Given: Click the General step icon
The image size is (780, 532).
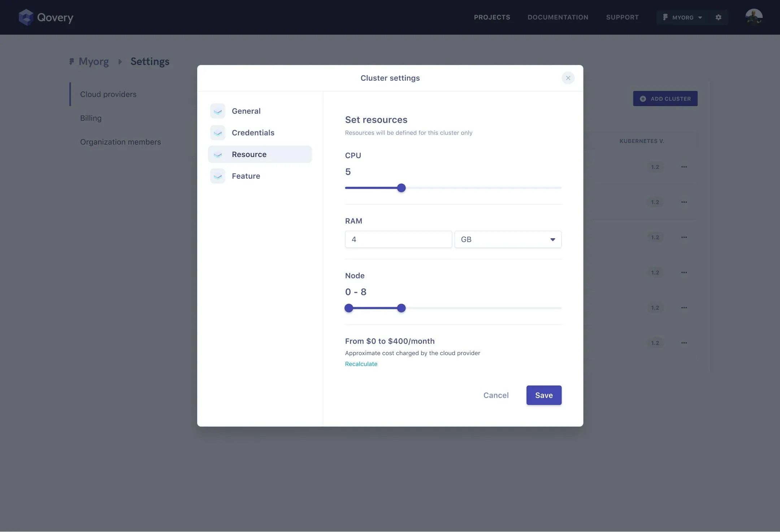Looking at the screenshot, I should pos(218,111).
